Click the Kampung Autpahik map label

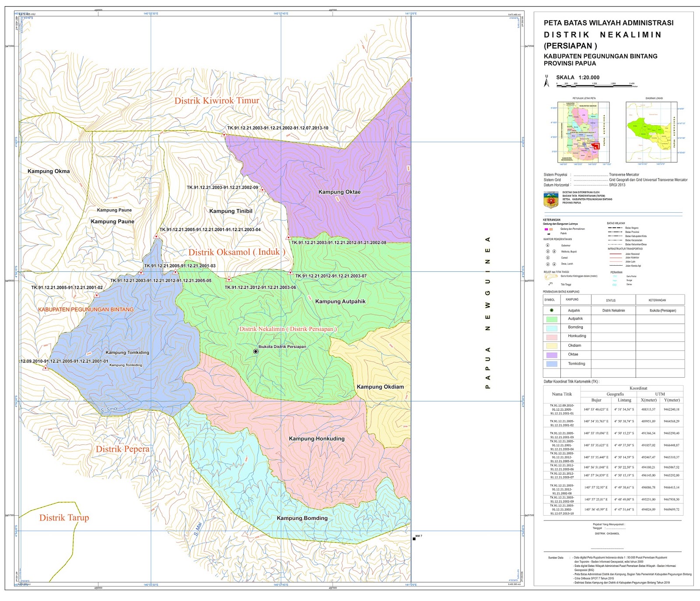340,301
